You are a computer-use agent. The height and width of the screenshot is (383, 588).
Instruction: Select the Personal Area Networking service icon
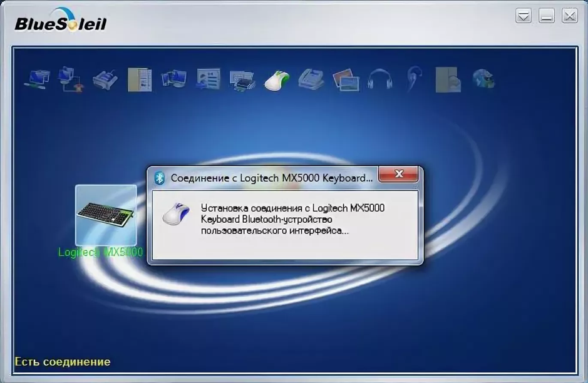37,79
